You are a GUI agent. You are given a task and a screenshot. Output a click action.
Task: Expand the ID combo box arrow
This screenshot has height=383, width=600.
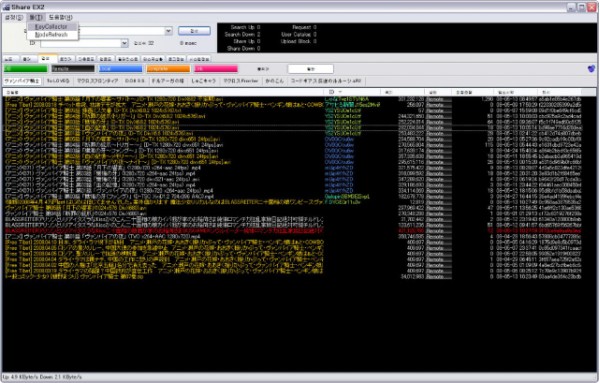(124, 43)
